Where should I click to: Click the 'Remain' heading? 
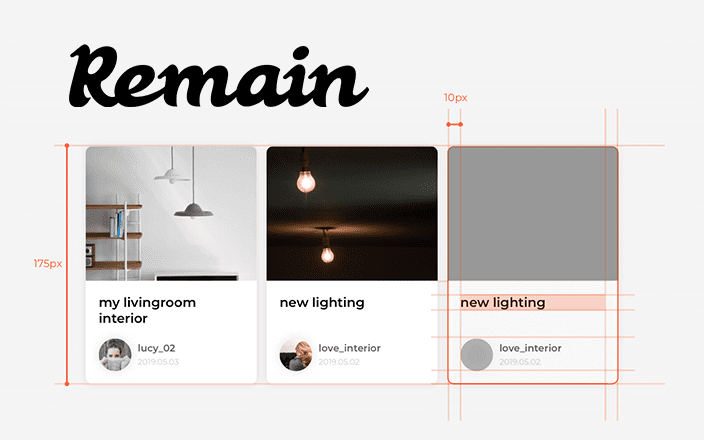pos(219,75)
